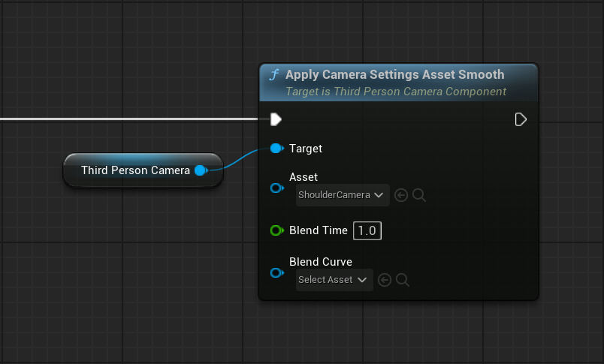Open the ShoulderCamera asset dropdown

click(343, 195)
